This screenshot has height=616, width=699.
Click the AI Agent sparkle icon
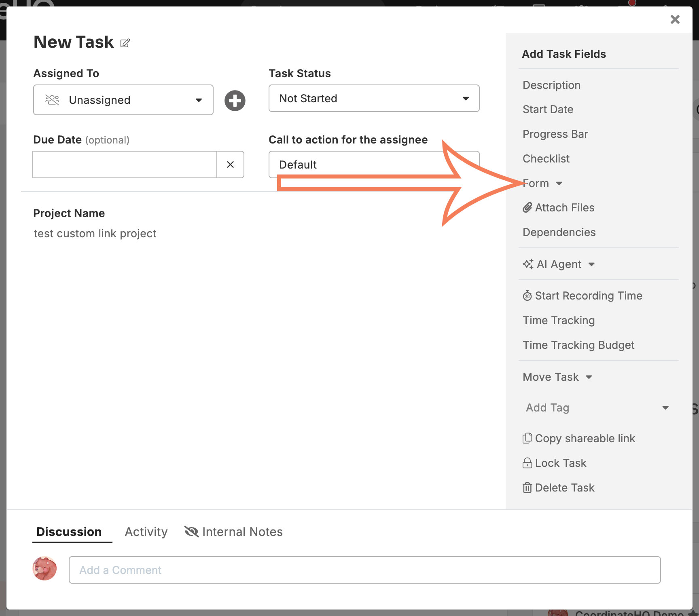(x=528, y=264)
